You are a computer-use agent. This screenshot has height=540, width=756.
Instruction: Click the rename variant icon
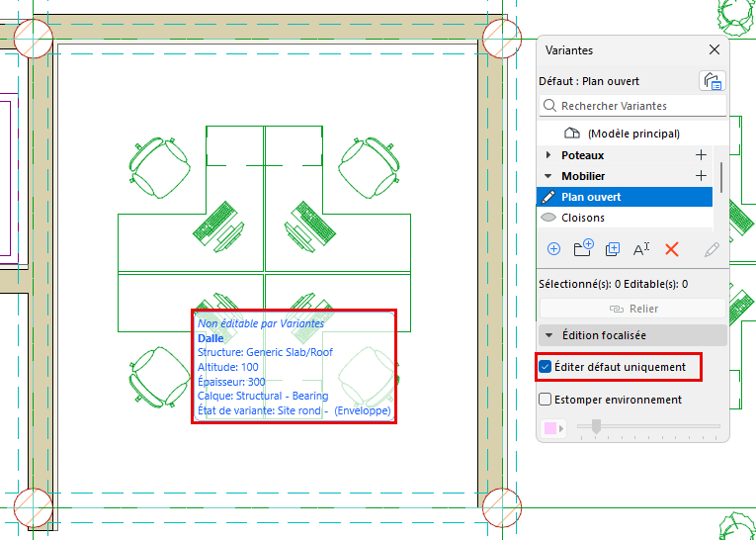coord(641,249)
